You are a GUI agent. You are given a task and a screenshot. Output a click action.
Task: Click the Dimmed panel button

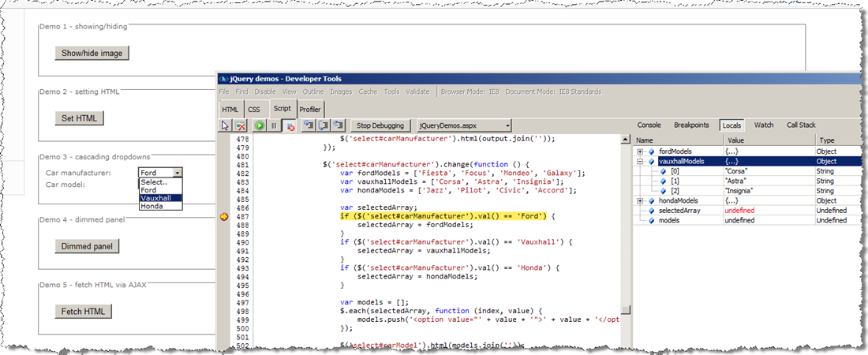[87, 246]
